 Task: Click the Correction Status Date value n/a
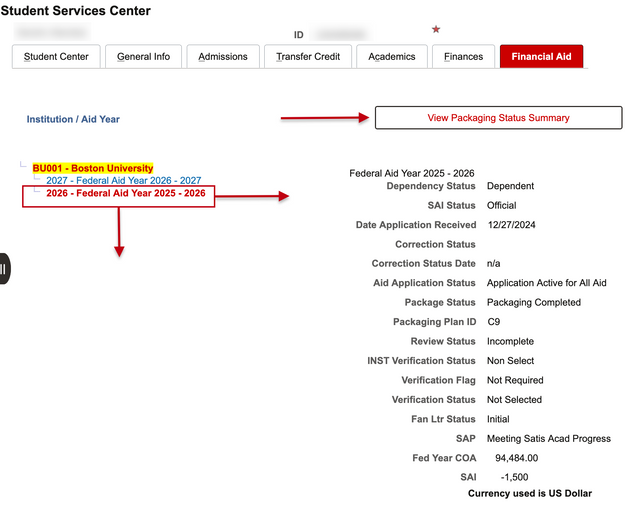[x=494, y=264]
